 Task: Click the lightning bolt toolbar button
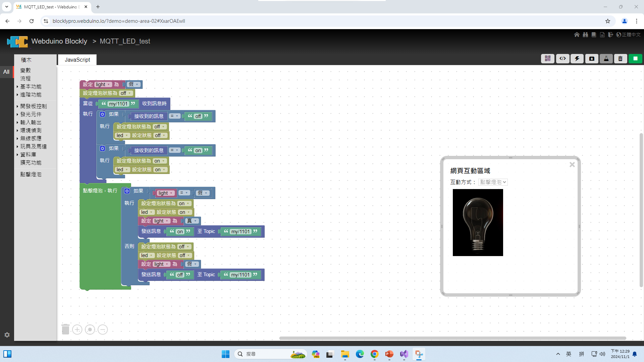tap(577, 59)
